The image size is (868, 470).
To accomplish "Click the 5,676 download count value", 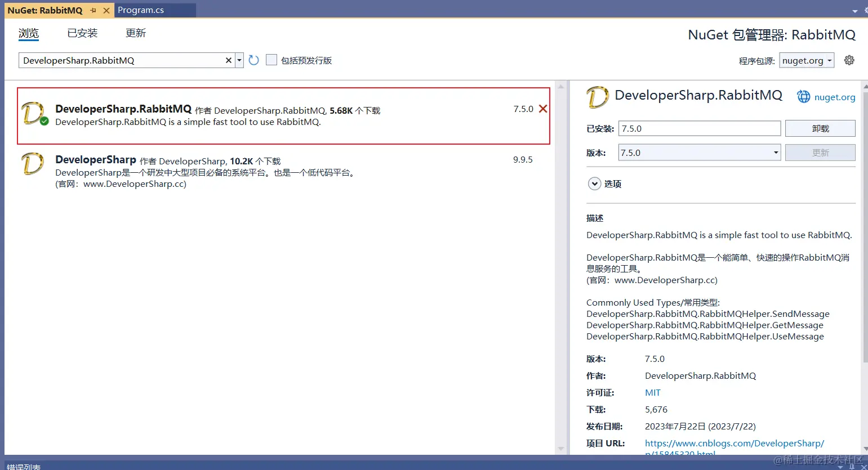I will click(656, 410).
